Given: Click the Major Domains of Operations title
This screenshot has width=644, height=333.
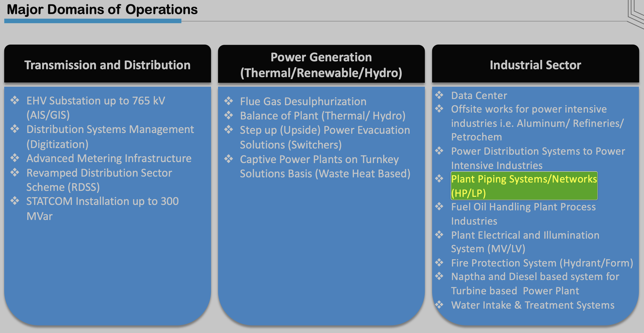Looking at the screenshot, I should pyautogui.click(x=102, y=10).
